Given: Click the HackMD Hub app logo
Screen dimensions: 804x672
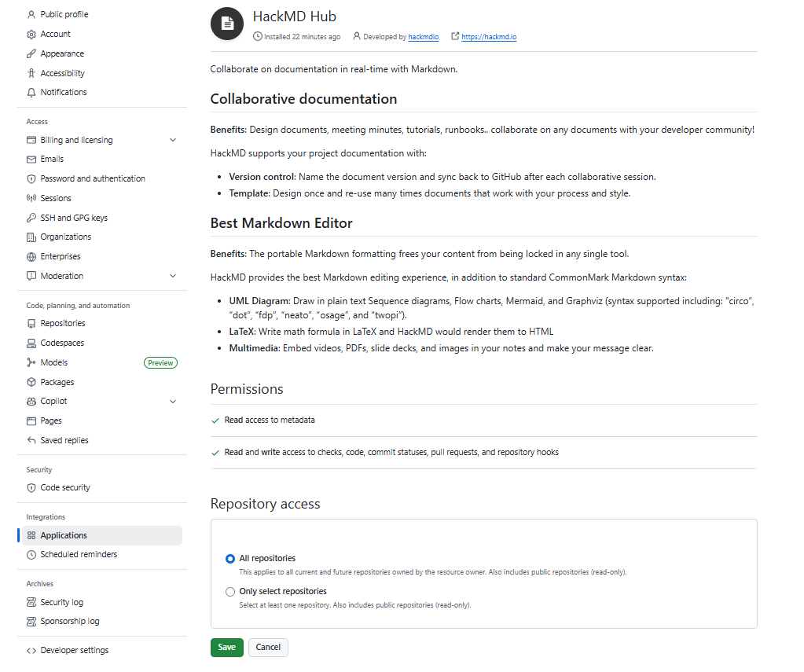Looking at the screenshot, I should pos(227,24).
